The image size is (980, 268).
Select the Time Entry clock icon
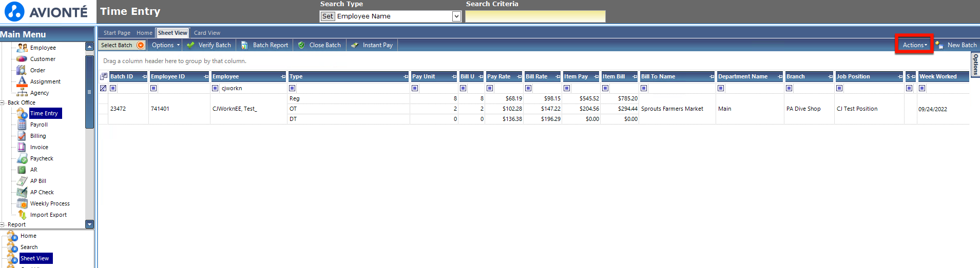(22, 113)
